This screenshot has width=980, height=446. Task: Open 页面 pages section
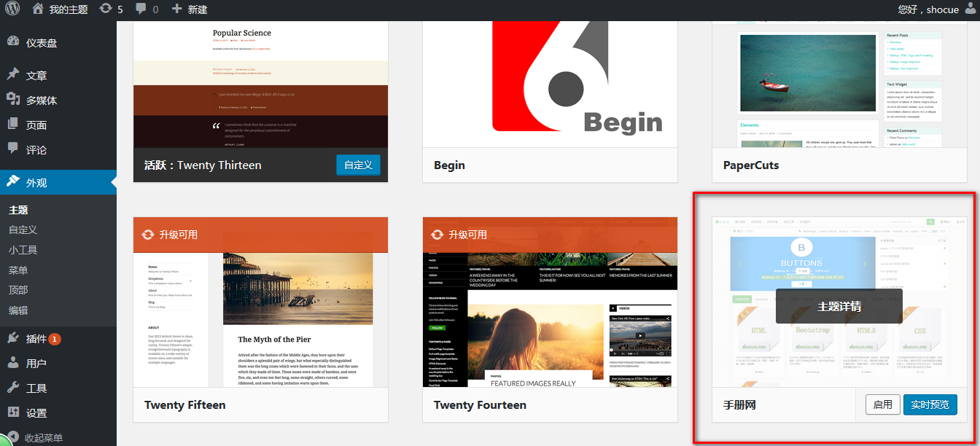(x=36, y=125)
